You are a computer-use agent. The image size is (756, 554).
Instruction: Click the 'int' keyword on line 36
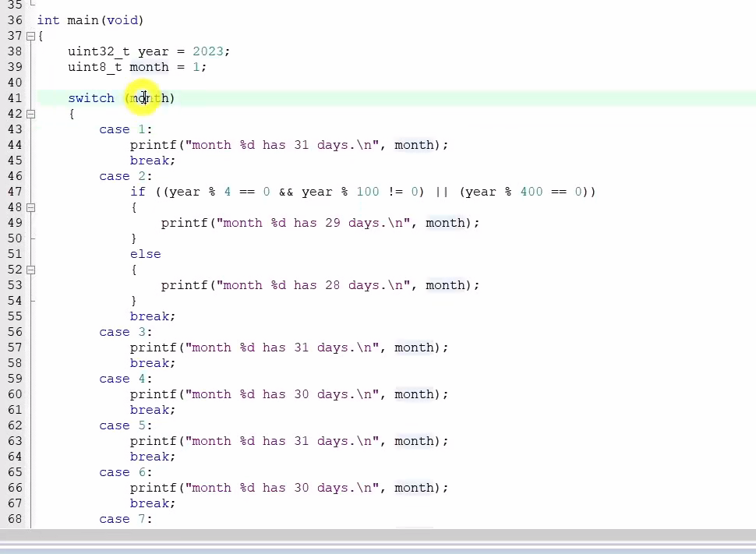[48, 20]
